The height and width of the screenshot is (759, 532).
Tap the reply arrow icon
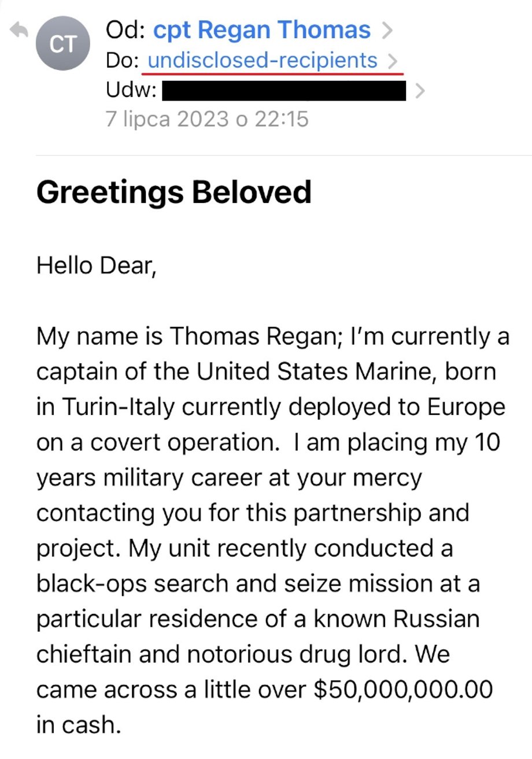click(x=19, y=30)
